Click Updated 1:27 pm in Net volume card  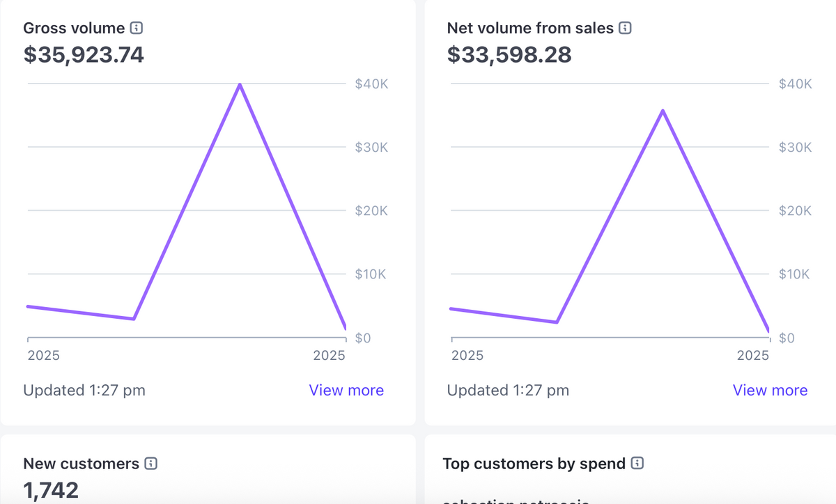508,391
